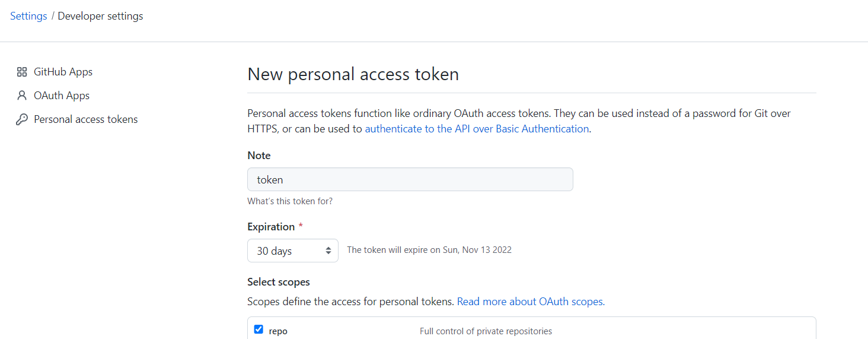Click the Developer settings breadcrumb text

[100, 16]
